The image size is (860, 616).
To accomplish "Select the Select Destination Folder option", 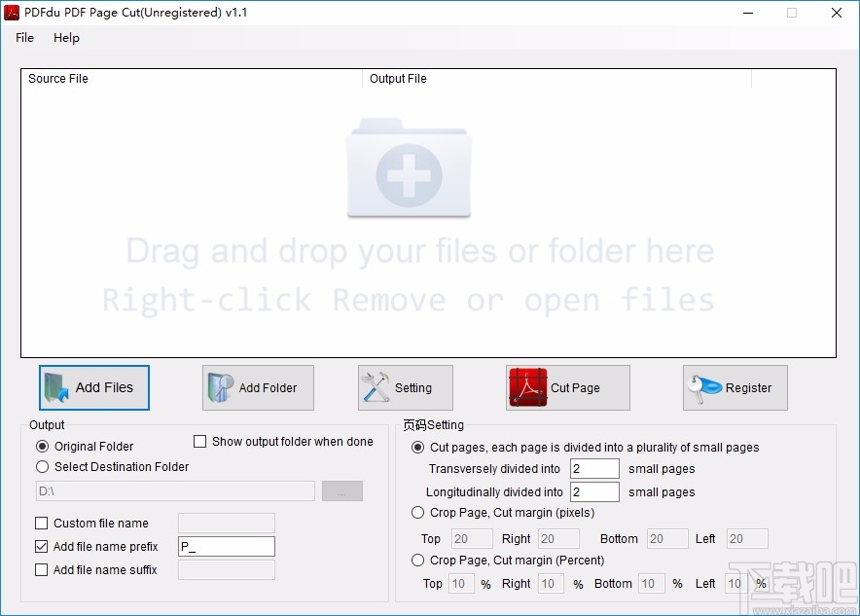I will point(41,467).
